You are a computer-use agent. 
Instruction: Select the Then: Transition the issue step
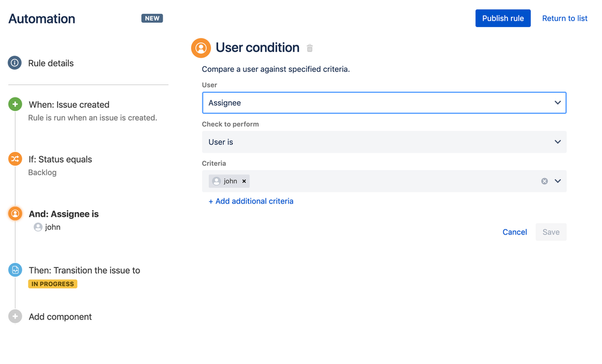coord(84,270)
